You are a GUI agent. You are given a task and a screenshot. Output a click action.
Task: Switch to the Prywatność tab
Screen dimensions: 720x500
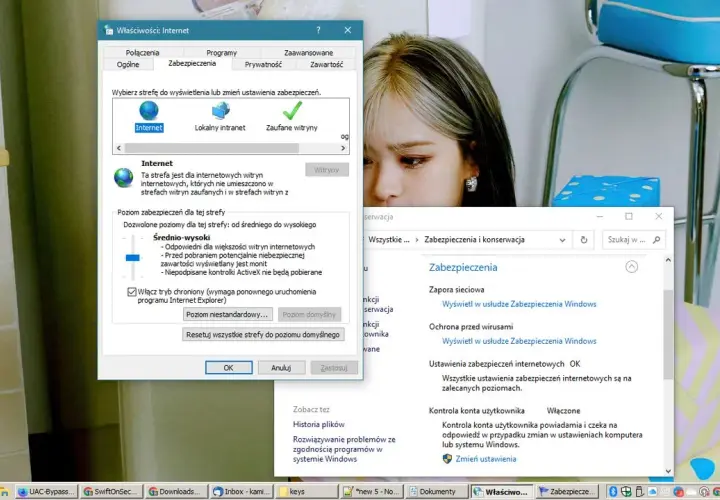tap(263, 64)
